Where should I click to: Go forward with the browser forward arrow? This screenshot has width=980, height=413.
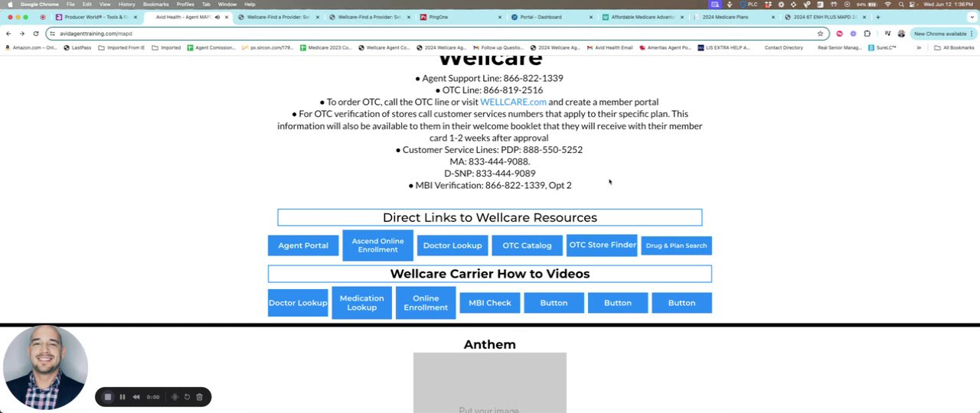[x=21, y=34]
